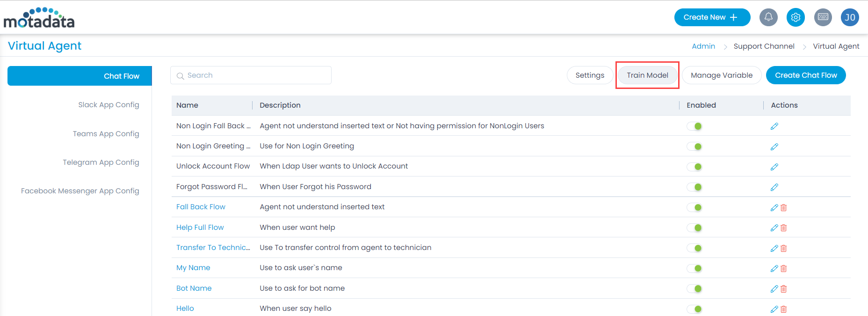The image size is (868, 316).
Task: Go to Admin breadcrumb link
Action: [703, 46]
